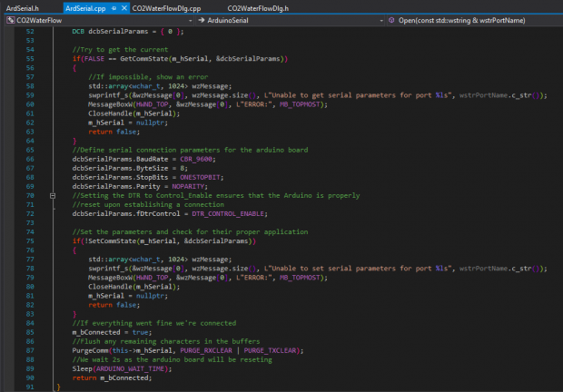Screen dimensions: 563x392
Task: Click '//Flush any remaining characters' comment
Action: click(166, 341)
